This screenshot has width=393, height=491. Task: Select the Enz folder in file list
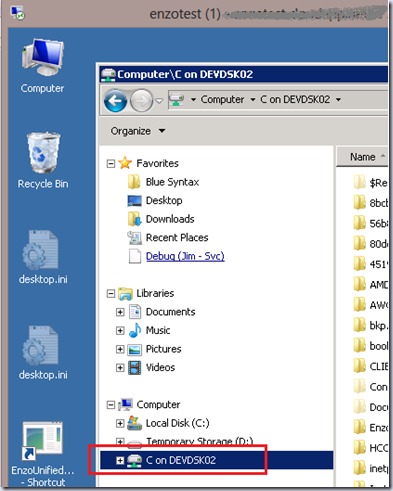coord(370,427)
